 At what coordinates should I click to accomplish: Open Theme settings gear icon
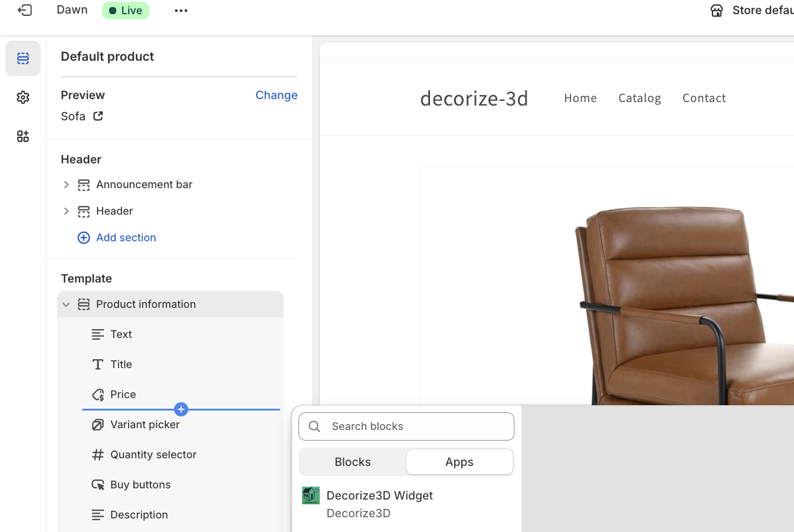coord(23,97)
